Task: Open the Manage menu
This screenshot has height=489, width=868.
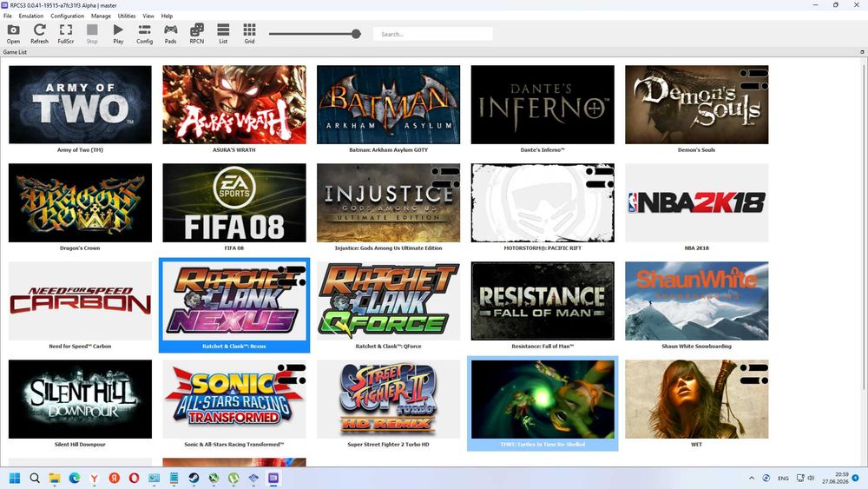Action: (x=101, y=16)
